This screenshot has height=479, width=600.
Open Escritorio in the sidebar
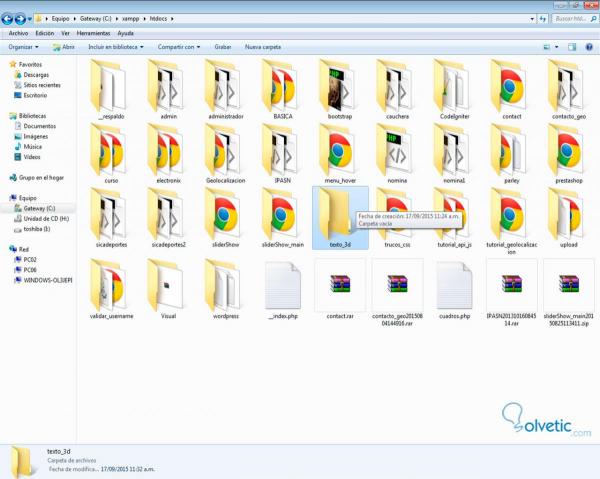tap(35, 95)
